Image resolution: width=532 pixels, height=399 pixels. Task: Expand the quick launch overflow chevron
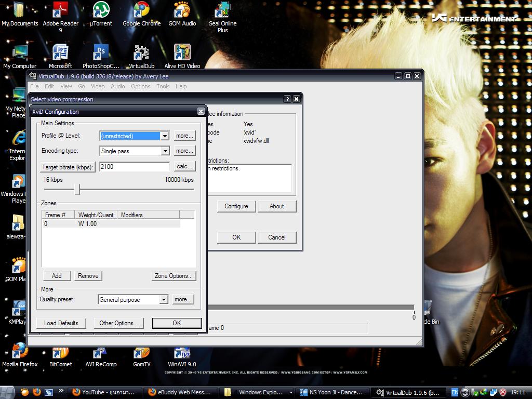pos(61,390)
